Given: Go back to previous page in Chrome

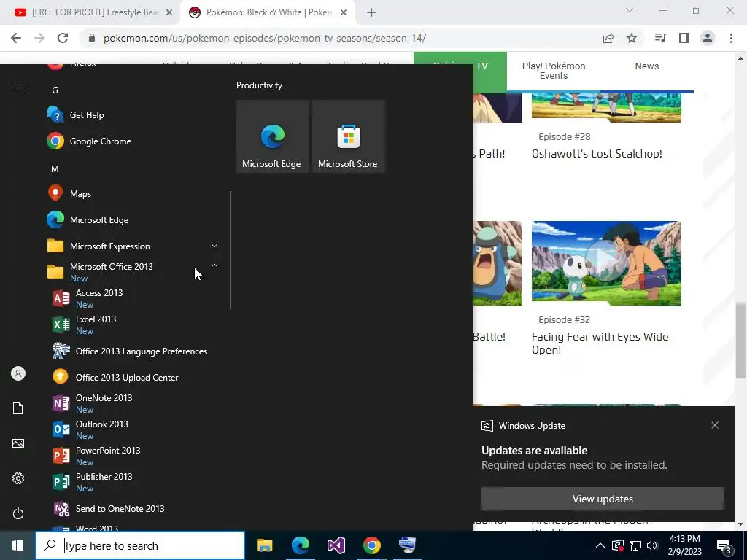Looking at the screenshot, I should (x=16, y=38).
